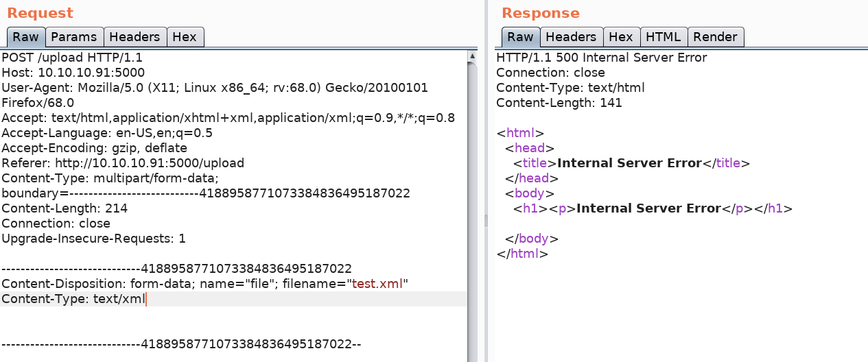Viewport: 868px width, 362px height.
Task: Open the response Render tab
Action: [x=715, y=37]
